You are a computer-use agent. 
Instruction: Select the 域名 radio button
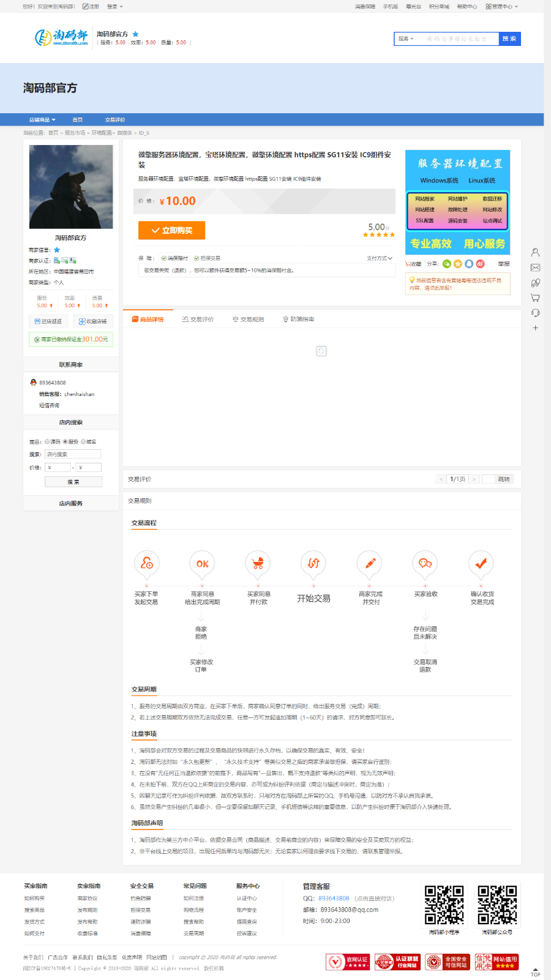click(83, 441)
